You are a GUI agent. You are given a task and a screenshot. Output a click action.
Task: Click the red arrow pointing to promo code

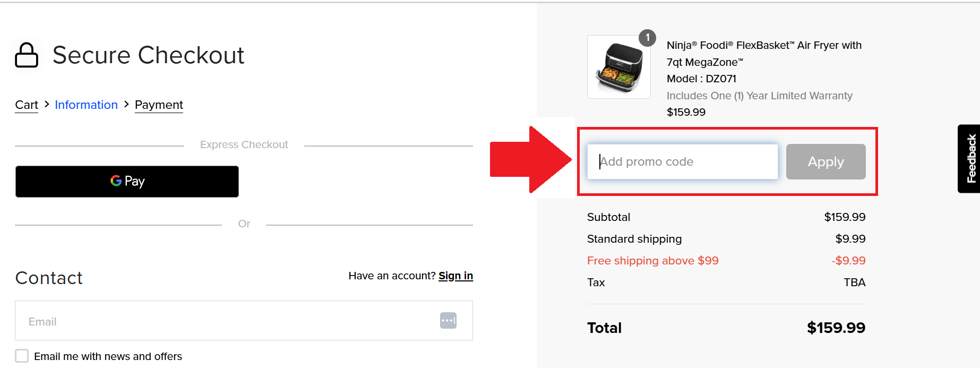click(x=530, y=159)
